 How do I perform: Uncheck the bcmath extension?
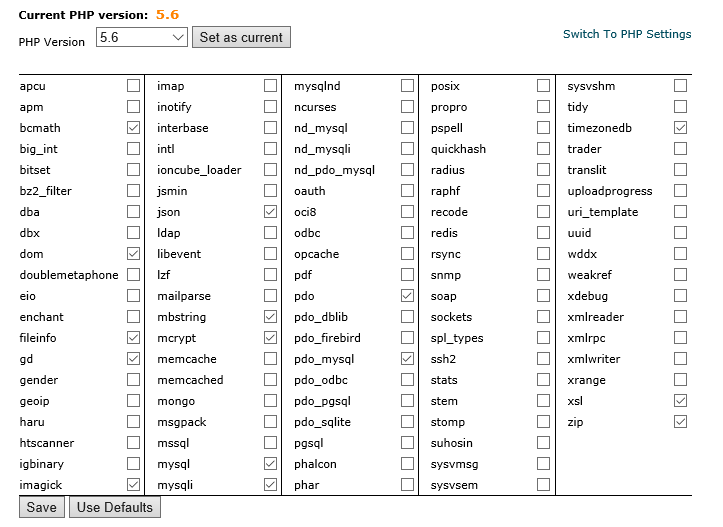[133, 128]
